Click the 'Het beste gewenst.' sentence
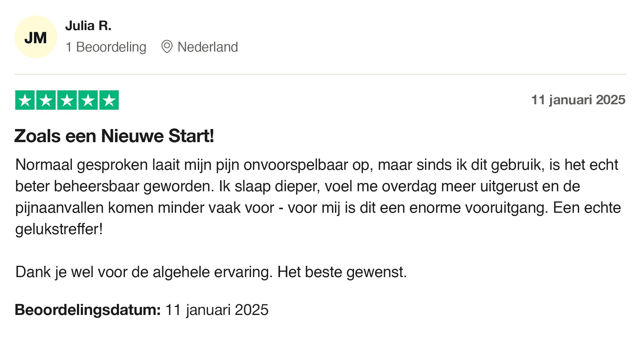This screenshot has height=337, width=644. click(342, 272)
